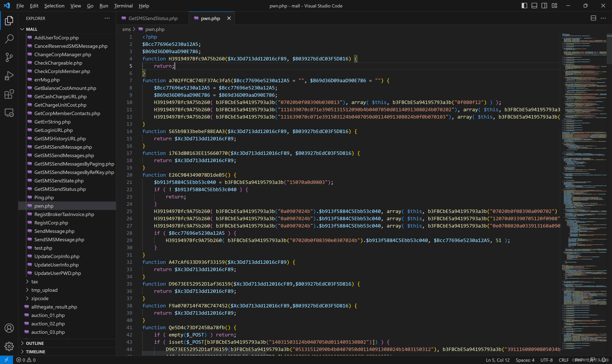Click Spaces: 4 indentation setting
612x364 pixels.
pyautogui.click(x=525, y=360)
